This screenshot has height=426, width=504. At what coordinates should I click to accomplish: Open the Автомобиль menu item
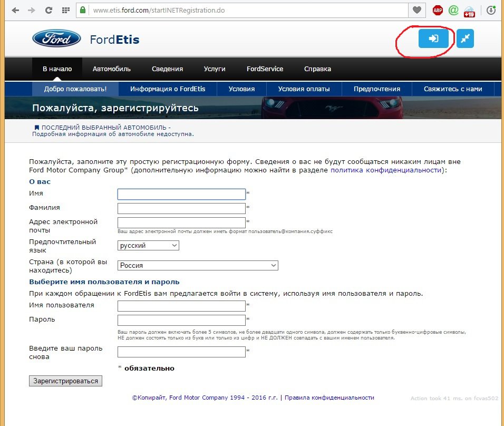click(x=112, y=69)
